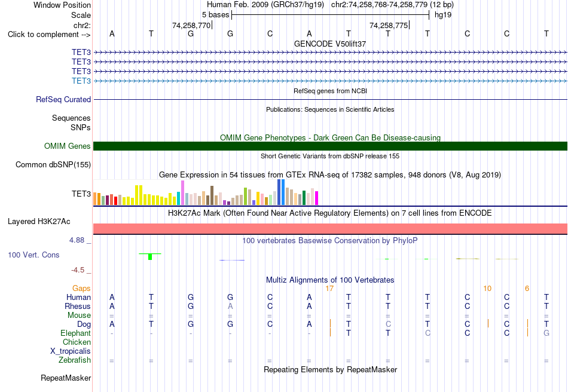
Task: Open the 'H3K27Ac Mark' ENCODE track title
Action: pos(330,213)
